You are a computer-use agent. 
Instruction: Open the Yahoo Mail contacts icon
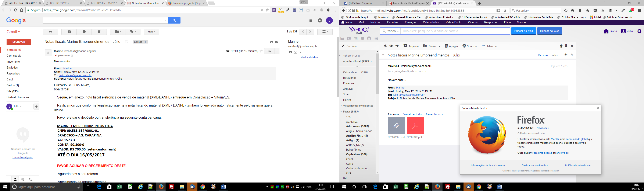[349, 39]
